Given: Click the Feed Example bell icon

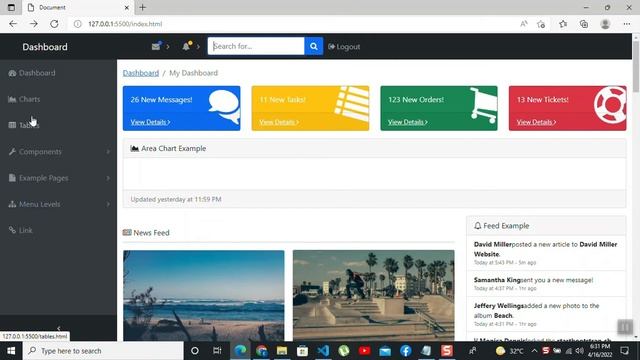Looking at the screenshot, I should (x=478, y=226).
